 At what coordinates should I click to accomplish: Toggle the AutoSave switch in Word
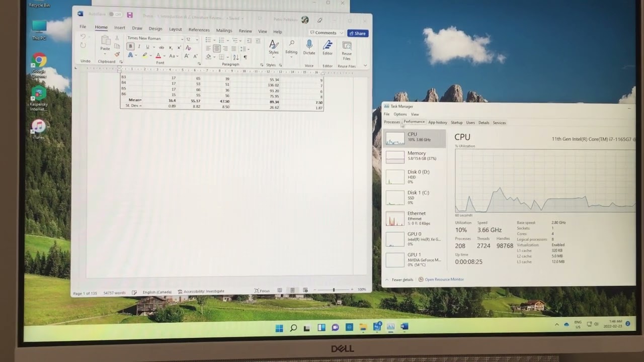[x=115, y=15]
